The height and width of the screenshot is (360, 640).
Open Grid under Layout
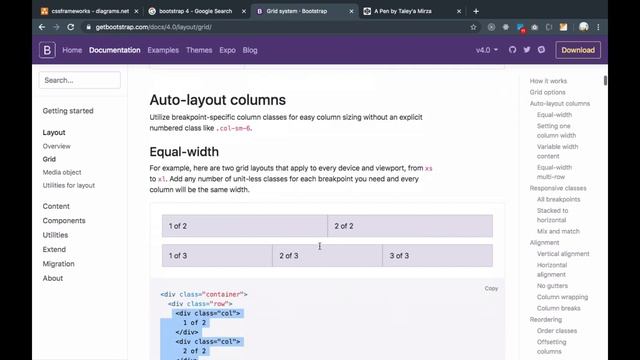(49, 159)
